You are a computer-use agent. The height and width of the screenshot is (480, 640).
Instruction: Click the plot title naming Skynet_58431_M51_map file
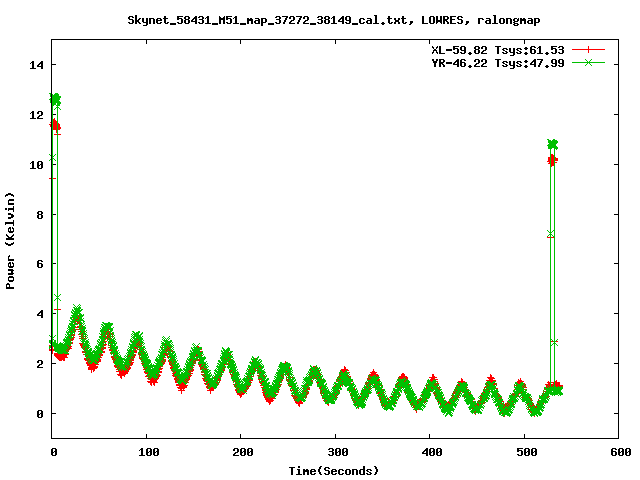[333, 20]
